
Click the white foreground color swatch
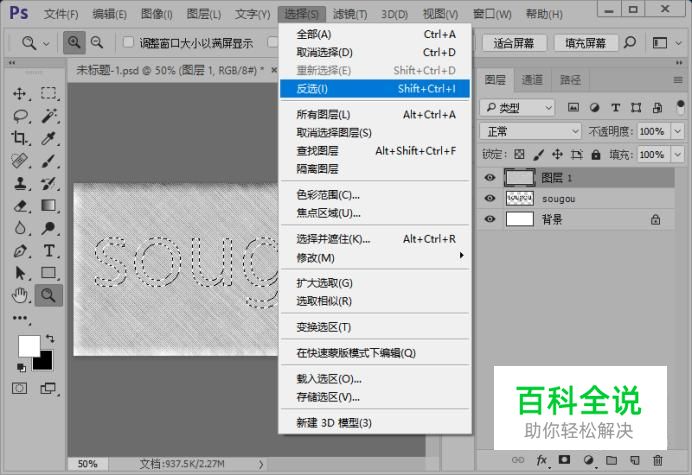pos(27,344)
